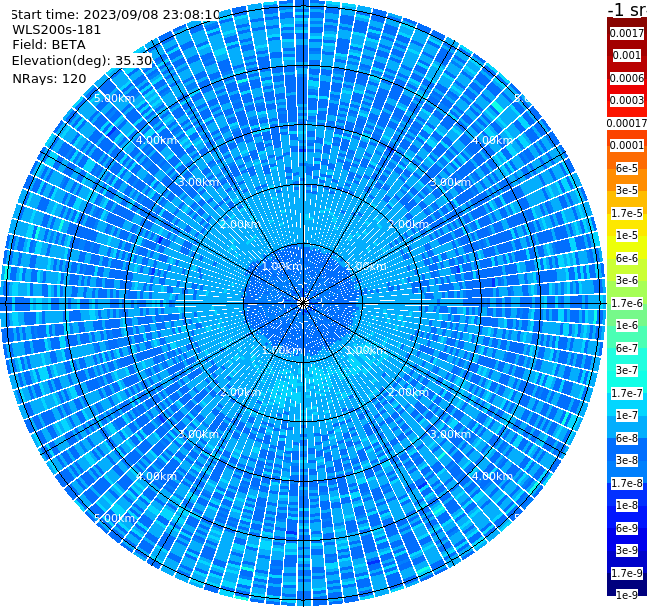Select the upper-left 4.00km ring label

point(156,140)
